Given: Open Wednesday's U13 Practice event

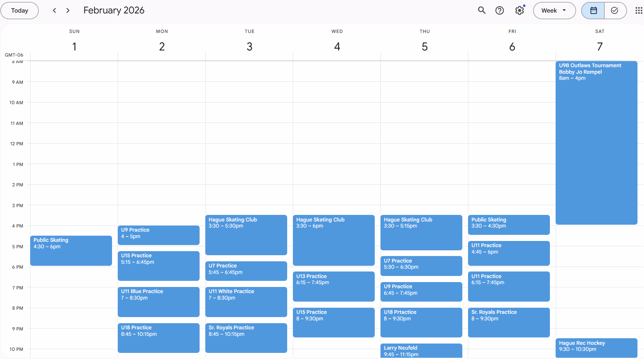Looking at the screenshot, I should point(333,286).
